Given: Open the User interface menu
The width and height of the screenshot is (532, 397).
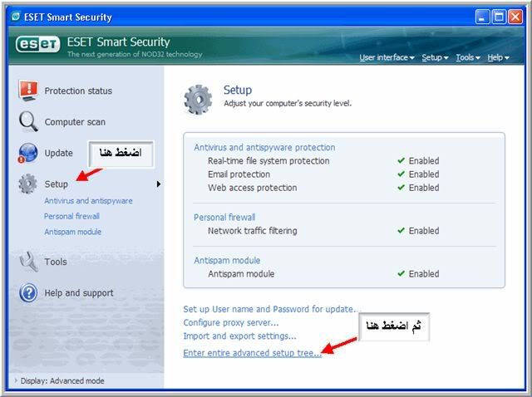Looking at the screenshot, I should pos(387,57).
